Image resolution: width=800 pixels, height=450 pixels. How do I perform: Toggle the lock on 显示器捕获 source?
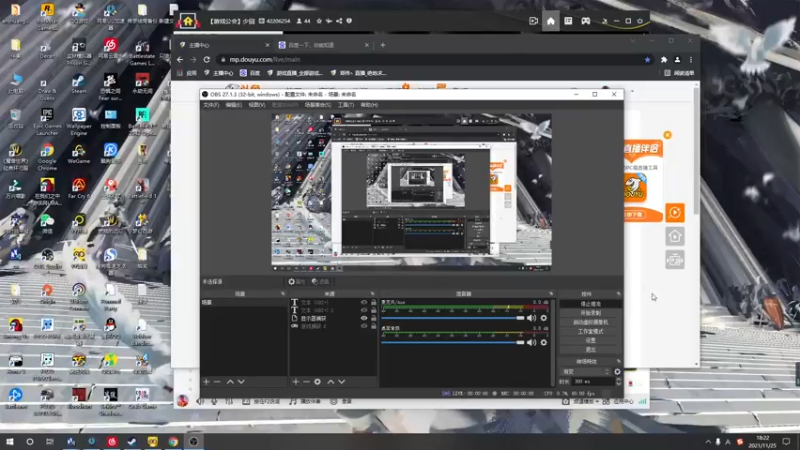click(373, 318)
